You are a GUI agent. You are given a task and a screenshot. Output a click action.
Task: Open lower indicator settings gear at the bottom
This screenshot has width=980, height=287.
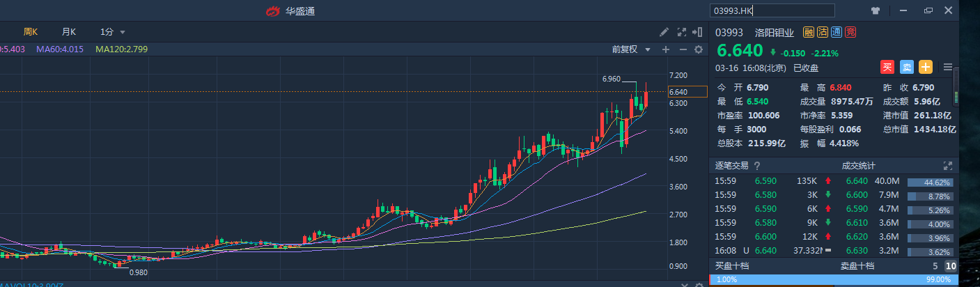tap(699, 285)
